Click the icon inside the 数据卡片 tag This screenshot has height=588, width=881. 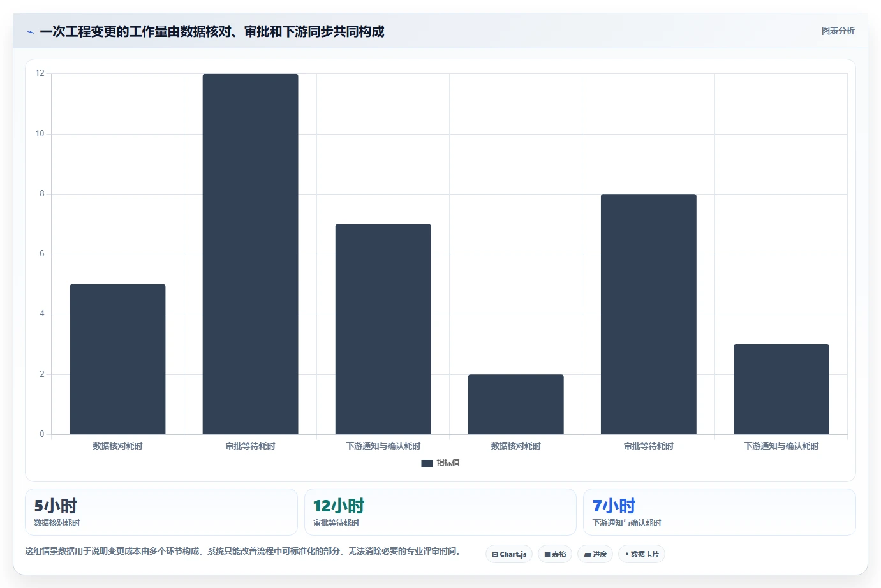click(626, 554)
